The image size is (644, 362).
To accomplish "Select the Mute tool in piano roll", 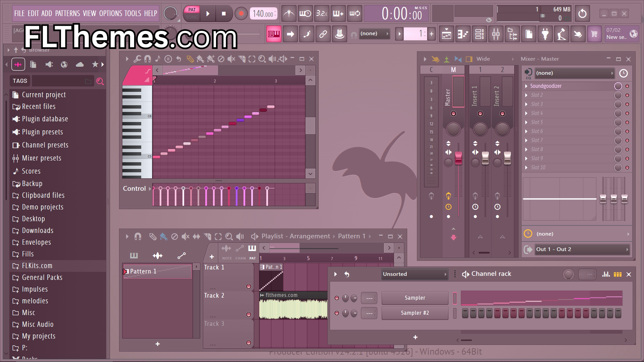I will pos(231,59).
